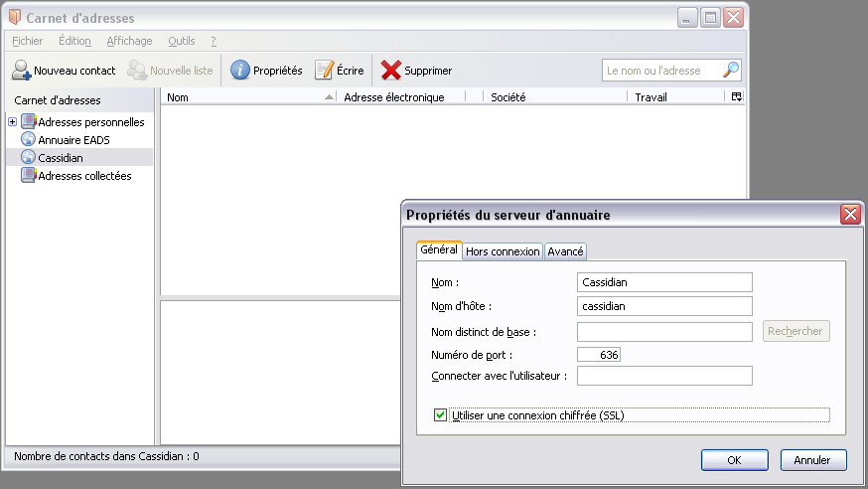Click OK in the directory properties dialog
Screen dimensions: 868x489
[734, 460]
